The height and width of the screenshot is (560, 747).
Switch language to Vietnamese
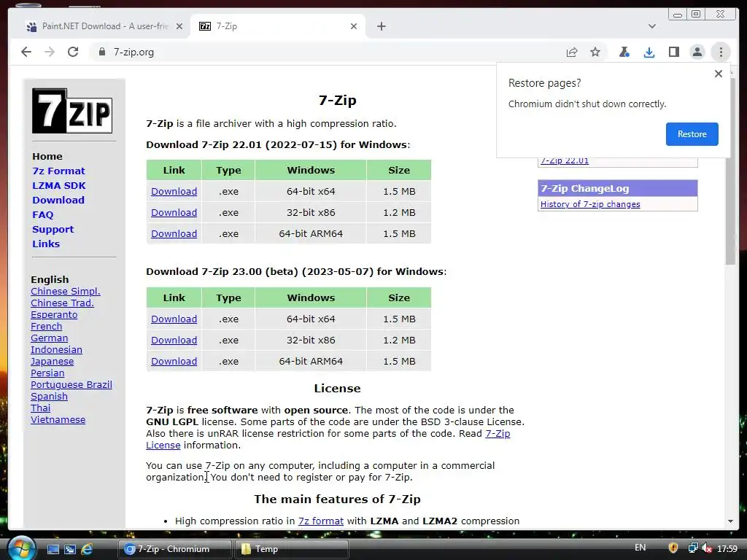58,419
